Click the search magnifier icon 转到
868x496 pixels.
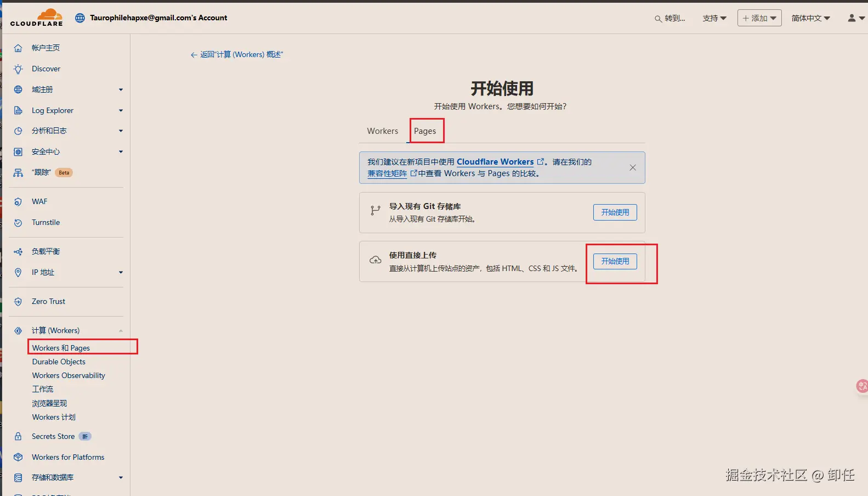[658, 19]
